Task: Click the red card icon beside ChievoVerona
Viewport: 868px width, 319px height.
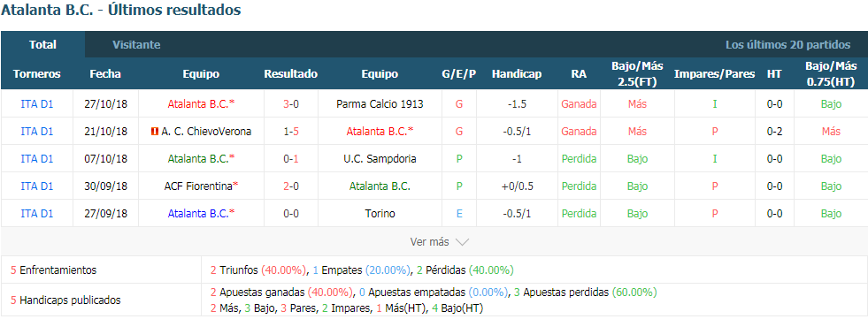Action: tap(155, 132)
